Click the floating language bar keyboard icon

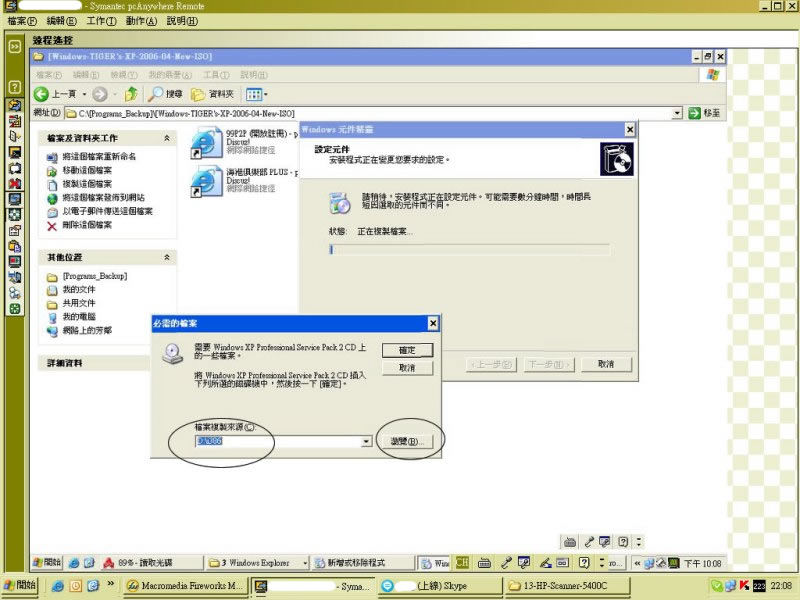click(x=570, y=542)
